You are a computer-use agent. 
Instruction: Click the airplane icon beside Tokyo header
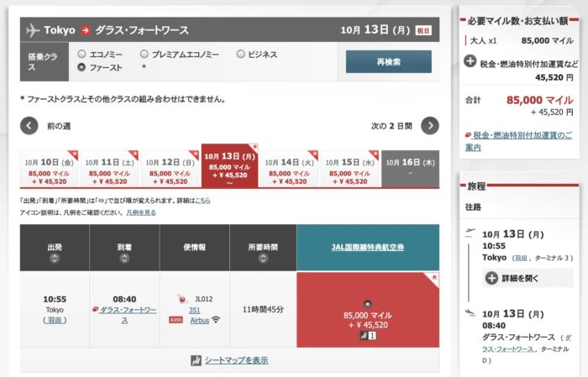coord(34,30)
